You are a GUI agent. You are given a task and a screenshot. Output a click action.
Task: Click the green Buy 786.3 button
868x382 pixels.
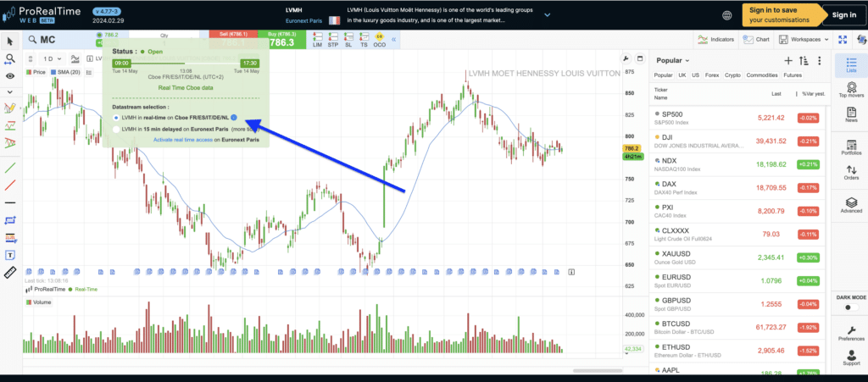(281, 40)
